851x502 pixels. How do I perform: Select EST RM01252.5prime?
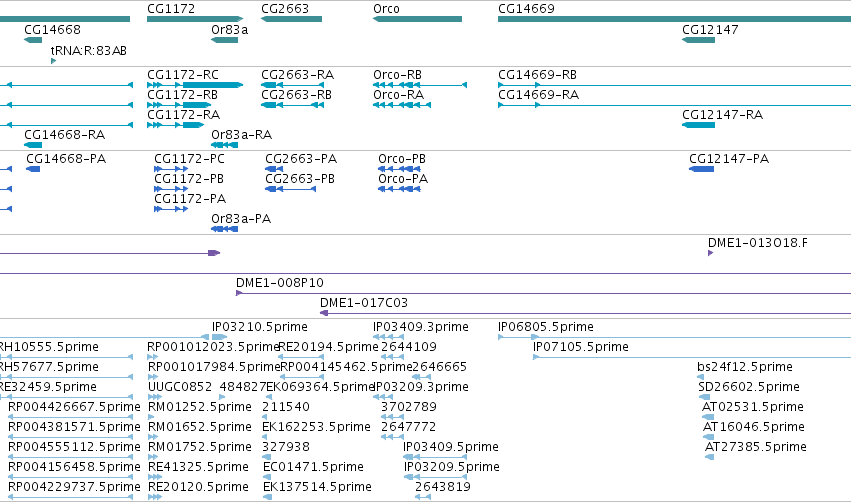coord(200,407)
